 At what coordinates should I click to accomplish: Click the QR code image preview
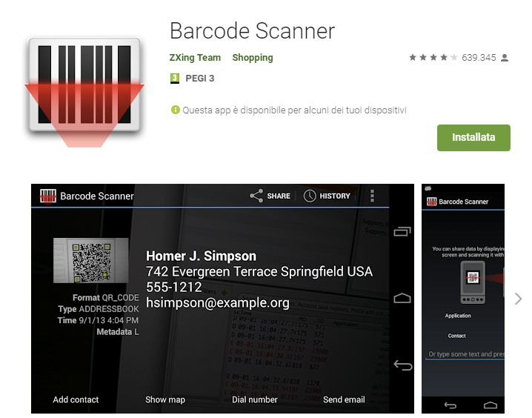91,261
